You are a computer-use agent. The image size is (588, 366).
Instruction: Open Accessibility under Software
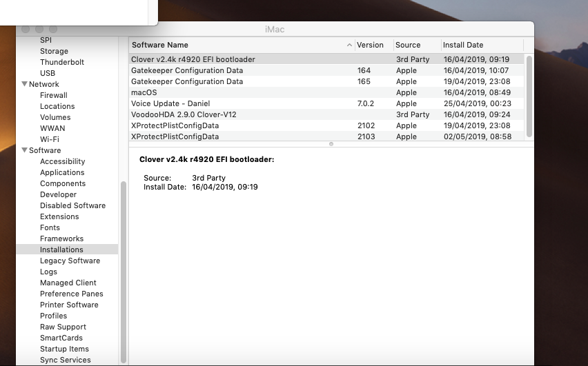(62, 161)
